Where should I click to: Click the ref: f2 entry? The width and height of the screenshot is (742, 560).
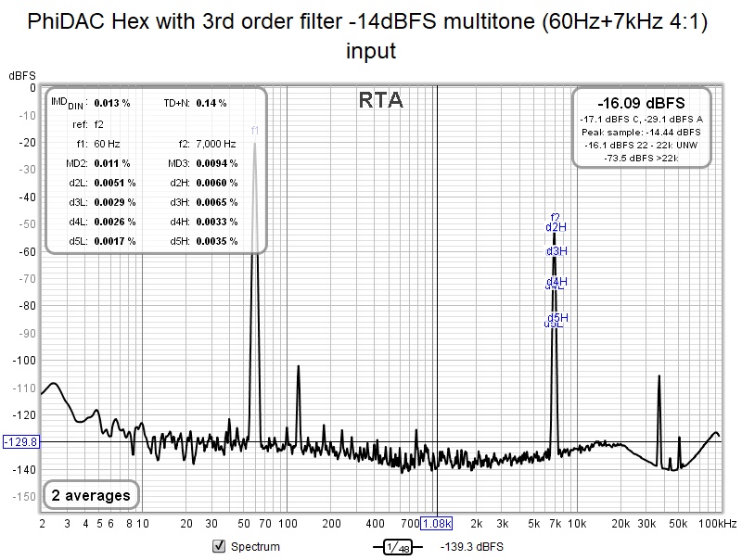tap(88, 124)
